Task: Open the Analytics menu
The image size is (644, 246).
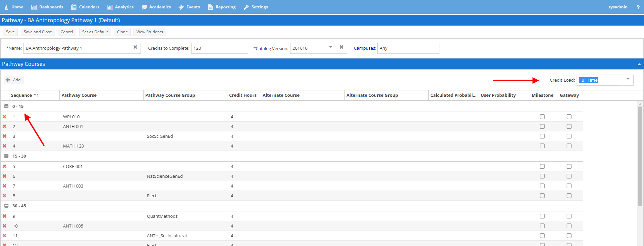Action: point(120,7)
